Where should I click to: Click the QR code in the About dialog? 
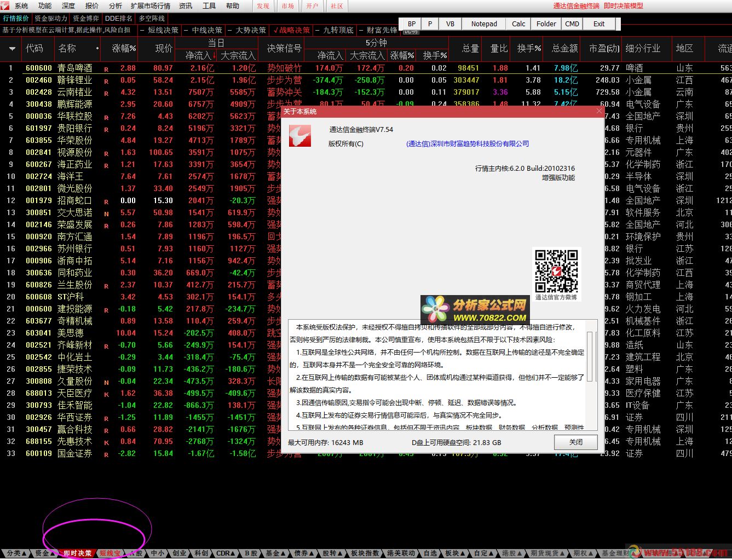[556, 271]
